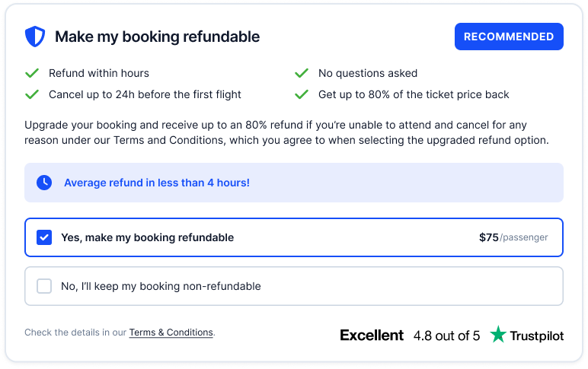Click the Average refund in less than 4 hours banner

(x=294, y=183)
